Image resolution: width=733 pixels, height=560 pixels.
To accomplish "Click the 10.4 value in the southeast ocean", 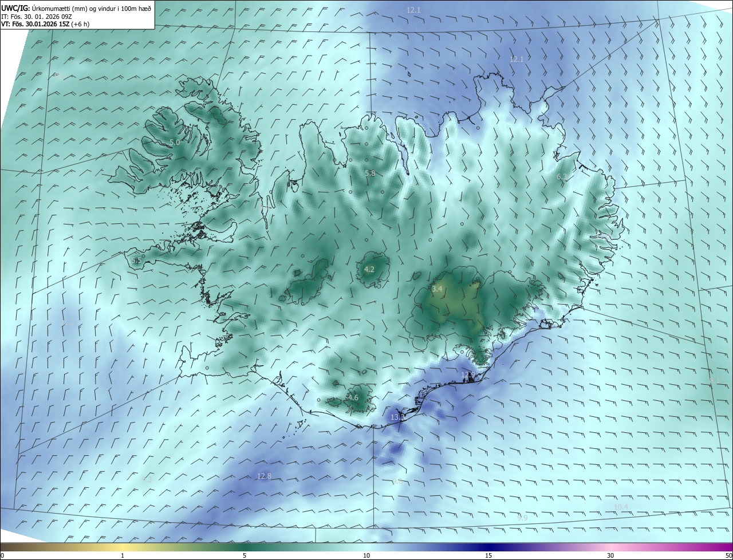I will [621, 507].
